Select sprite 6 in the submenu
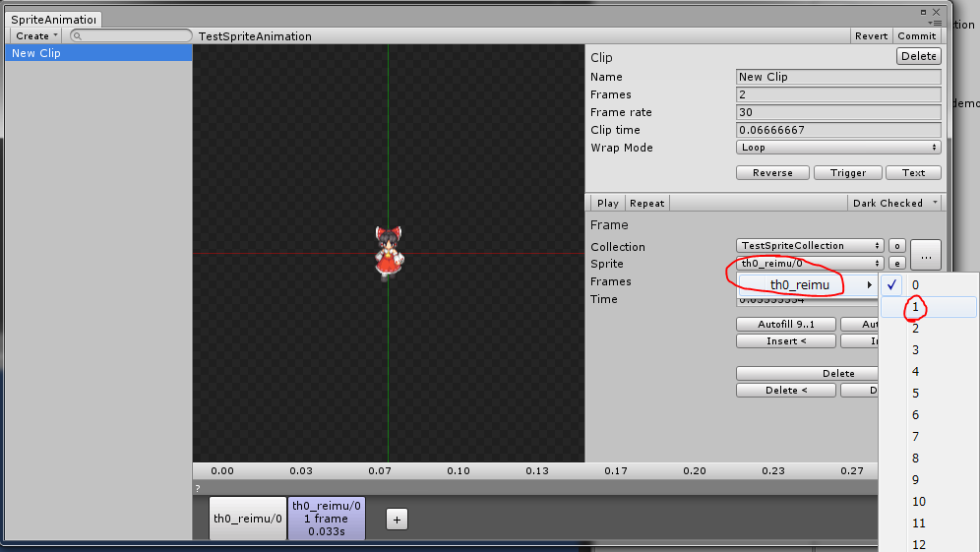This screenshot has height=552, width=980. (929, 415)
